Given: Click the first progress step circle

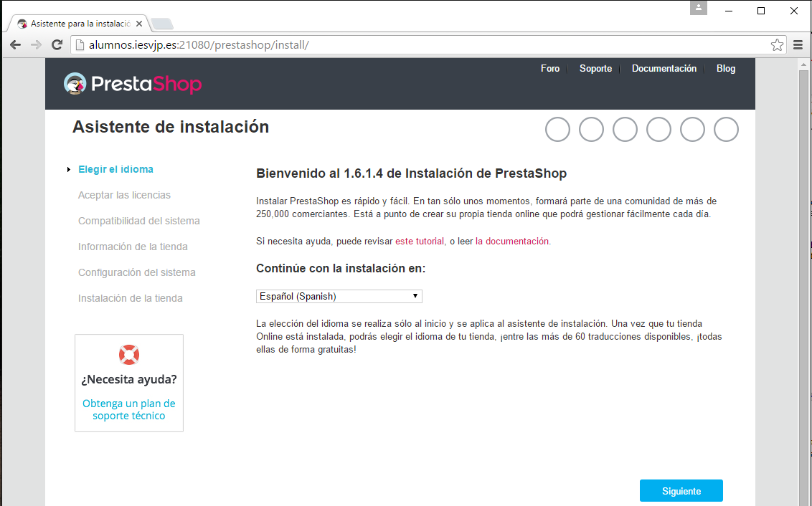Looking at the screenshot, I should pyautogui.click(x=557, y=130).
